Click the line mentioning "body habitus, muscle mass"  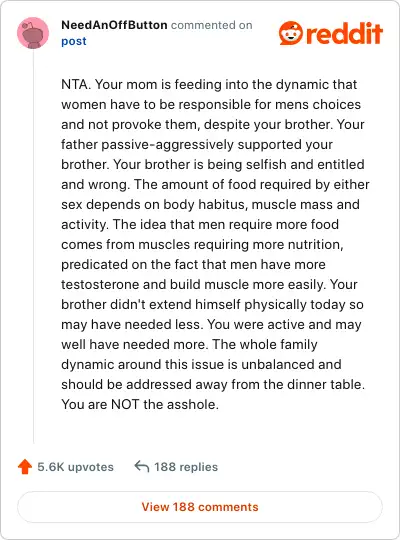[211, 205]
